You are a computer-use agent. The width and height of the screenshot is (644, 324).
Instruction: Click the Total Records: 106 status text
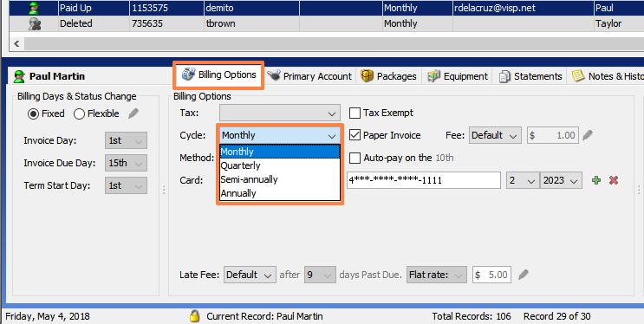coord(472,316)
